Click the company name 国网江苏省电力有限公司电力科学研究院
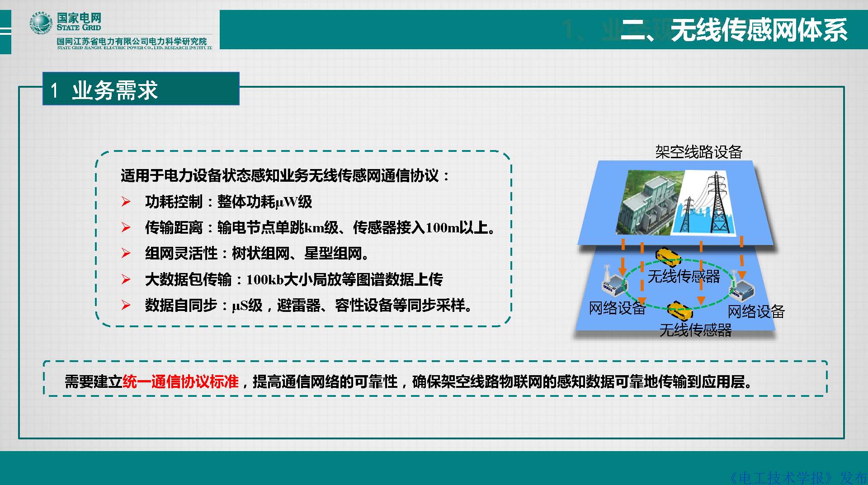This screenshot has height=485, width=868. pos(132,41)
